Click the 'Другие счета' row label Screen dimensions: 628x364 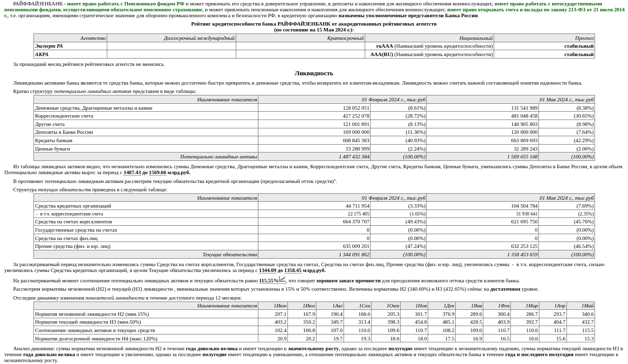[50, 124]
